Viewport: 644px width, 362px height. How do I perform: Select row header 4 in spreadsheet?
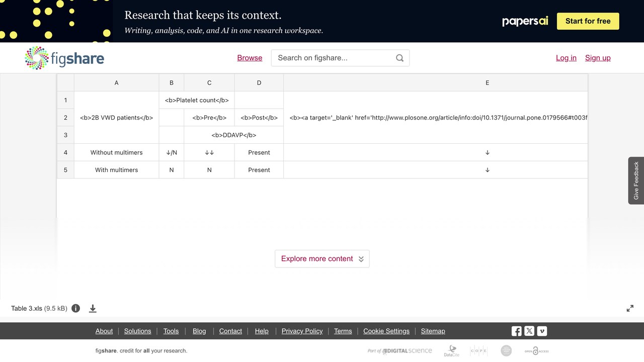pyautogui.click(x=65, y=152)
